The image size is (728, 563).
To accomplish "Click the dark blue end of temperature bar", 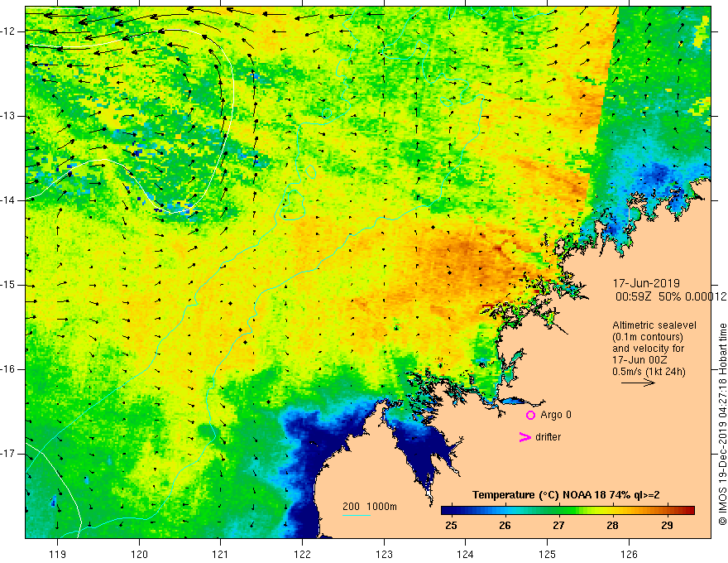I will [x=446, y=510].
